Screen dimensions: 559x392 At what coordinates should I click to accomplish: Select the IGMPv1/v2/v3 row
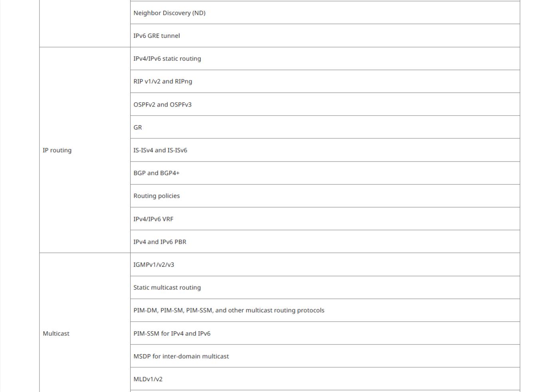click(x=325, y=264)
